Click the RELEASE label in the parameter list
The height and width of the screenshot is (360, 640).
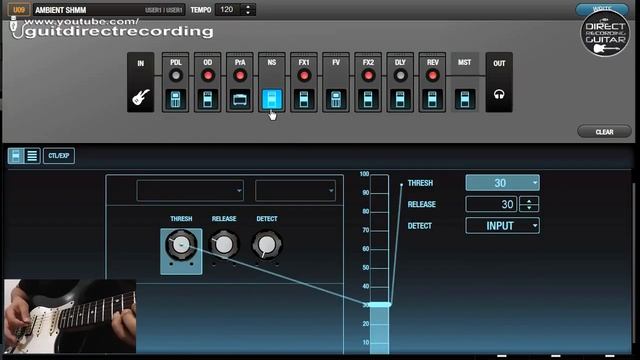point(422,204)
